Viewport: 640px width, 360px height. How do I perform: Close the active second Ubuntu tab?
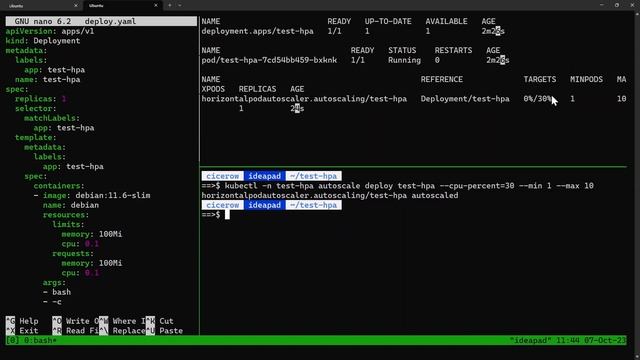[156, 6]
